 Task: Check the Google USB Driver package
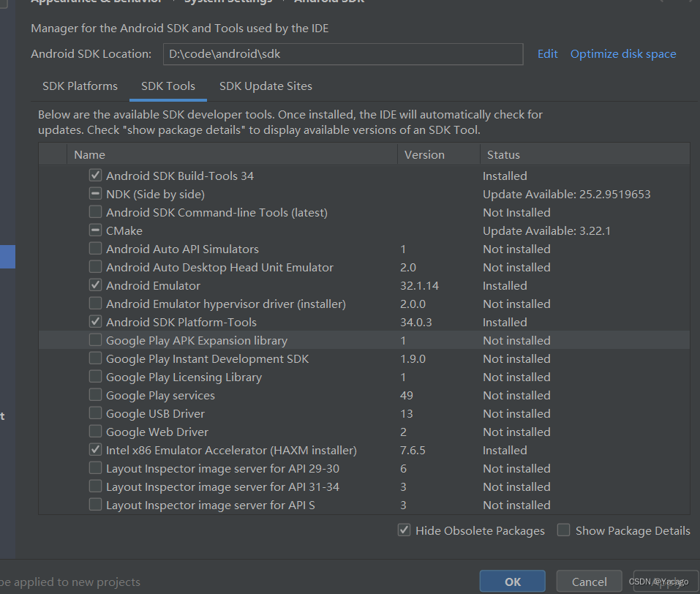point(95,413)
